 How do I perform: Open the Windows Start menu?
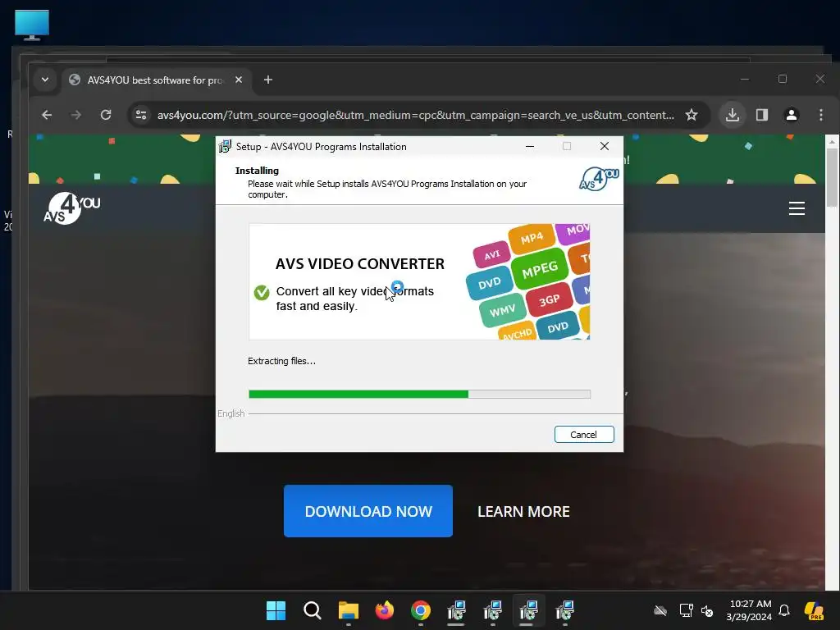[x=276, y=610]
